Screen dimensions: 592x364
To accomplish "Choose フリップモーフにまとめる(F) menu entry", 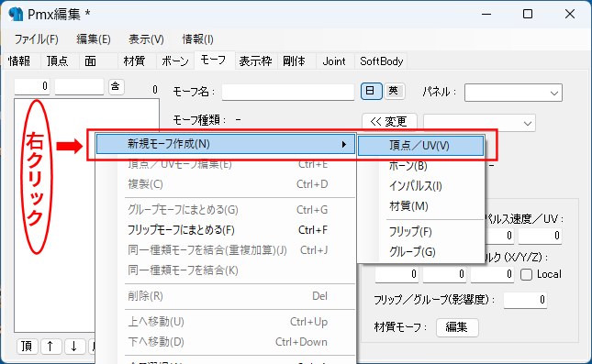I will [226, 230].
